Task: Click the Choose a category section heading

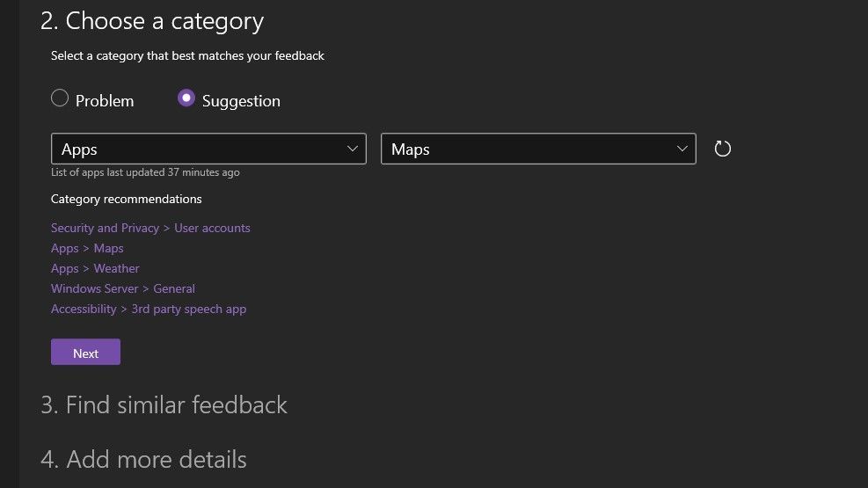Action: [x=151, y=20]
